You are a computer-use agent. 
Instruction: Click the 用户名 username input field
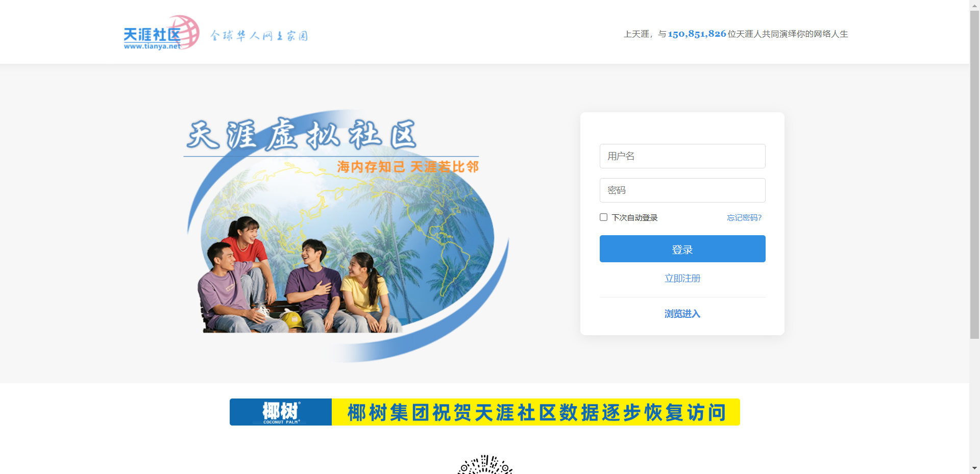(682, 156)
